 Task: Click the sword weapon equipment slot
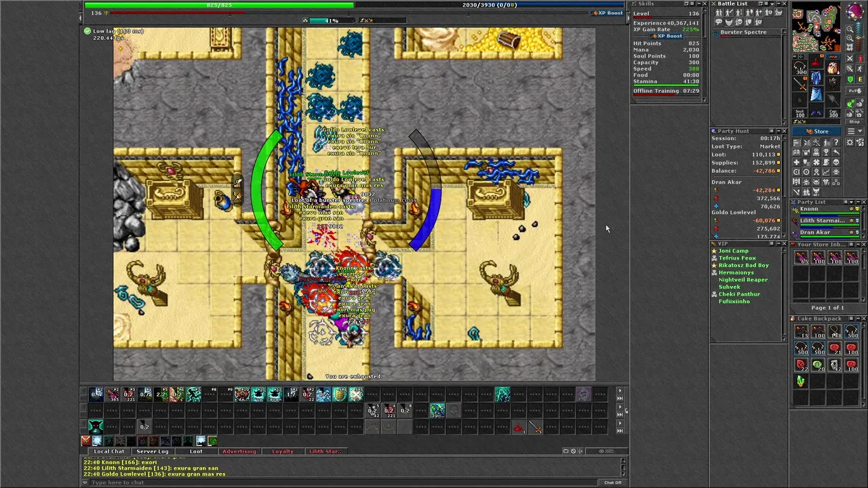click(x=800, y=84)
